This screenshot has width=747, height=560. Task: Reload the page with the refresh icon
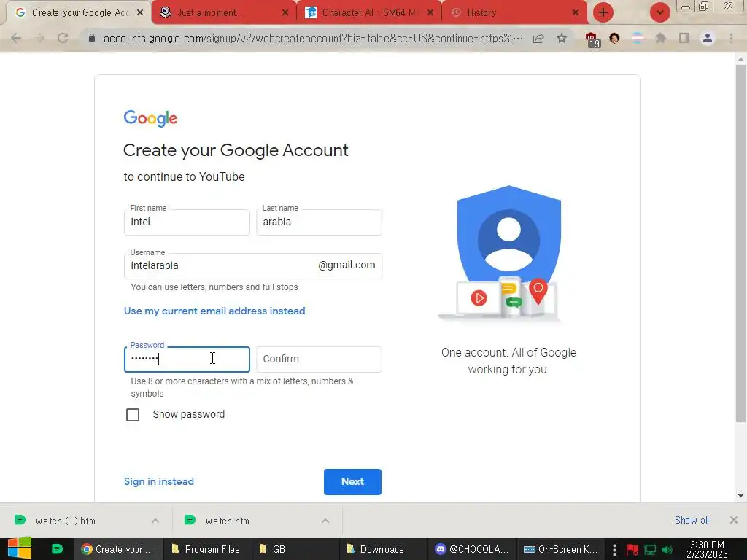click(x=63, y=38)
